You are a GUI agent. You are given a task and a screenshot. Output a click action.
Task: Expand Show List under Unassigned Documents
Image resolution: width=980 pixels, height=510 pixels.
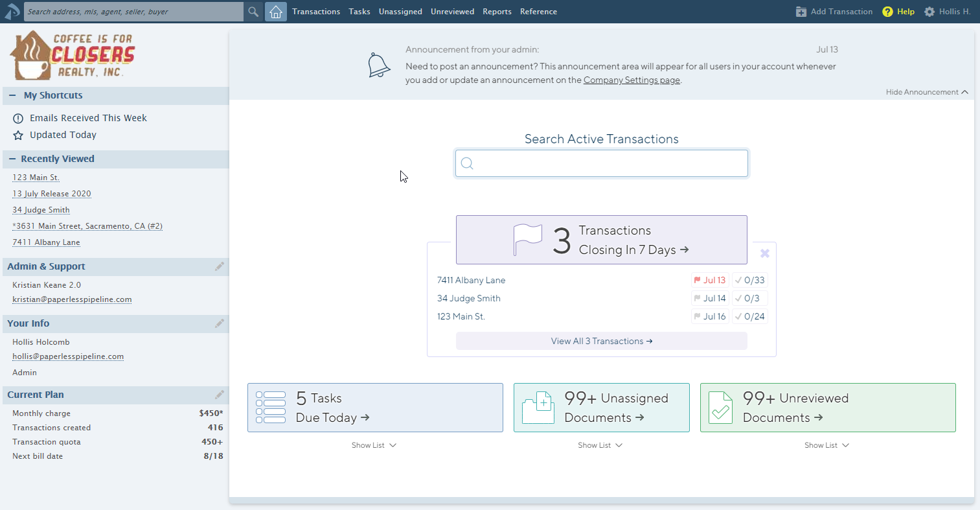[600, 445]
